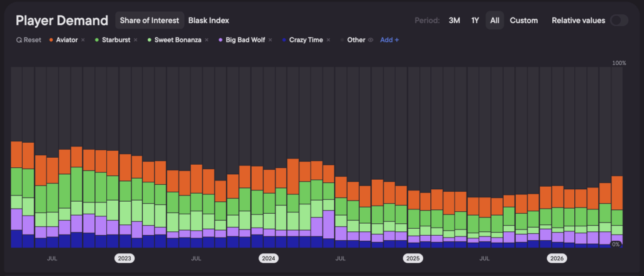Viewport: 644px width, 276px height.
Task: Select the Starburst legend label
Action: pos(116,40)
